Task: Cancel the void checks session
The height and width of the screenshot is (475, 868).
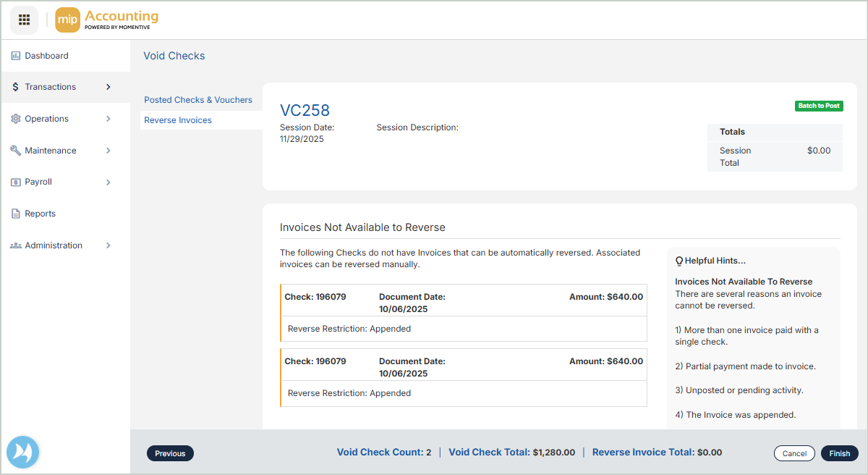Action: (x=794, y=453)
